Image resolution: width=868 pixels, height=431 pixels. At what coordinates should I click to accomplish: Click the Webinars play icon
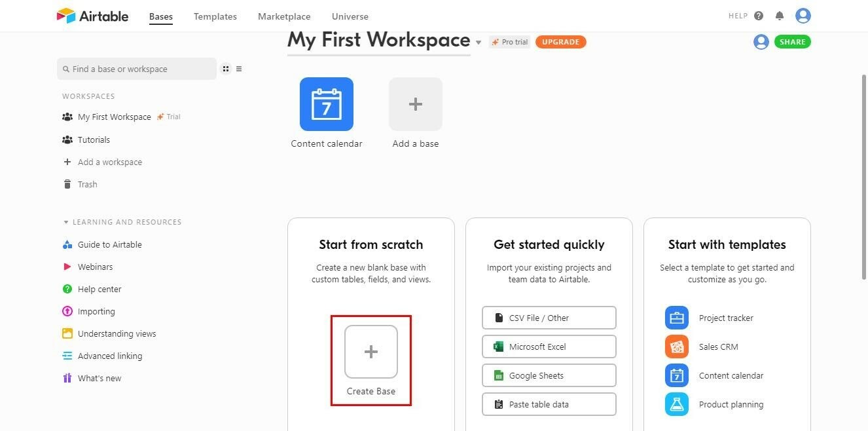click(67, 267)
